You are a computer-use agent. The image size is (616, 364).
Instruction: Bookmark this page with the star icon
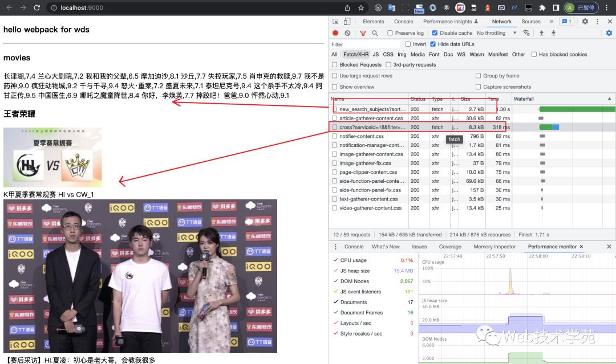click(x=361, y=7)
